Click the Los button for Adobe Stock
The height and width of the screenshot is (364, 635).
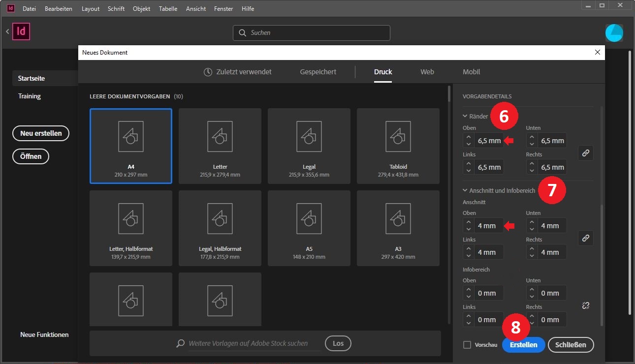pyautogui.click(x=338, y=343)
